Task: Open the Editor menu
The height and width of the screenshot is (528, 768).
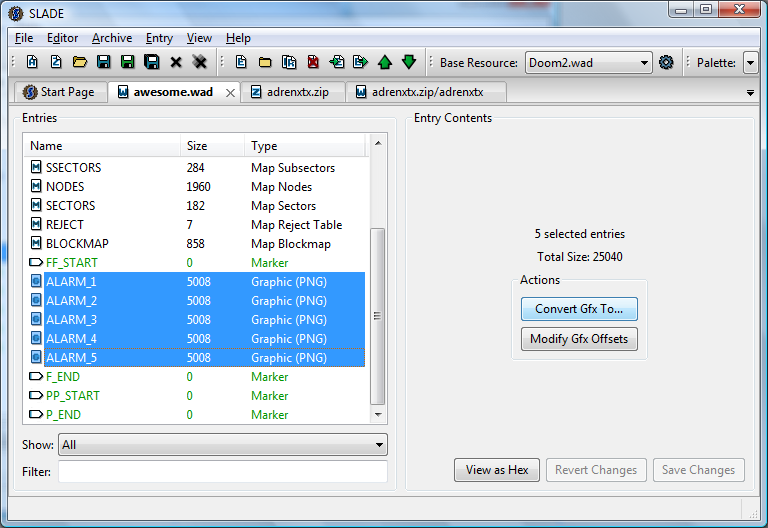Action: click(x=62, y=38)
